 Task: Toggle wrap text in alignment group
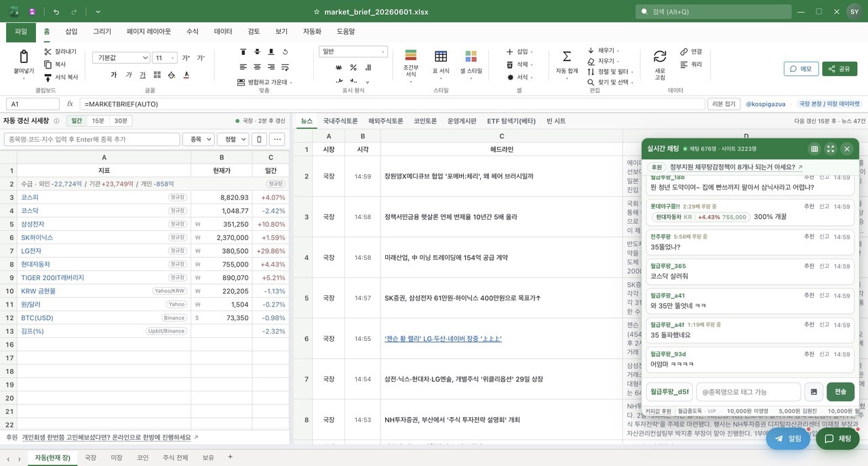click(285, 66)
